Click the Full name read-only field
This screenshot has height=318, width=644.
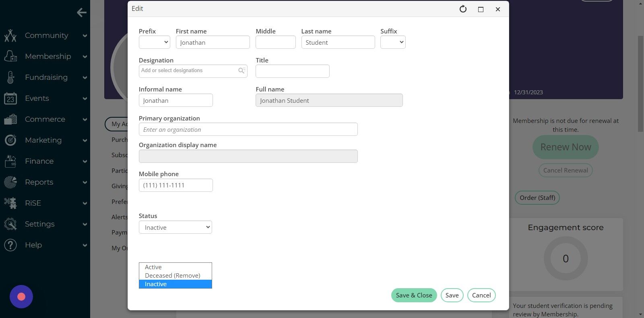329,100
